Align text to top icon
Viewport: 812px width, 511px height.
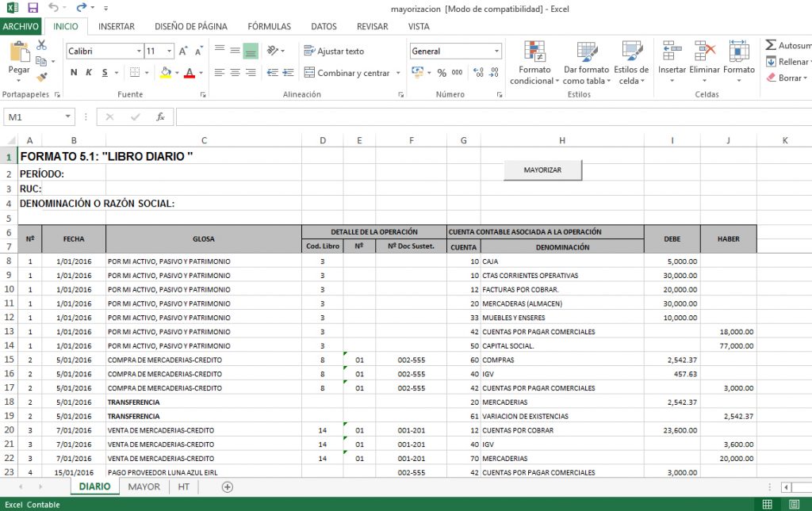[220, 50]
